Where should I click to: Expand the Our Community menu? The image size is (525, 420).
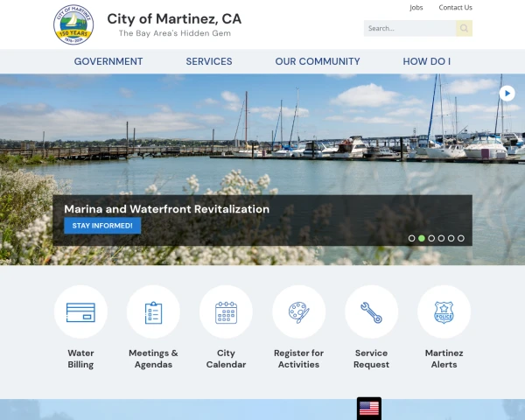pyautogui.click(x=318, y=61)
